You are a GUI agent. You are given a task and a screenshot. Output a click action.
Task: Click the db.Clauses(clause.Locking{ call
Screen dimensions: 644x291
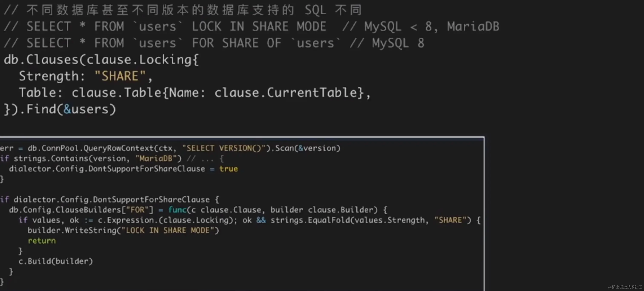(x=101, y=60)
